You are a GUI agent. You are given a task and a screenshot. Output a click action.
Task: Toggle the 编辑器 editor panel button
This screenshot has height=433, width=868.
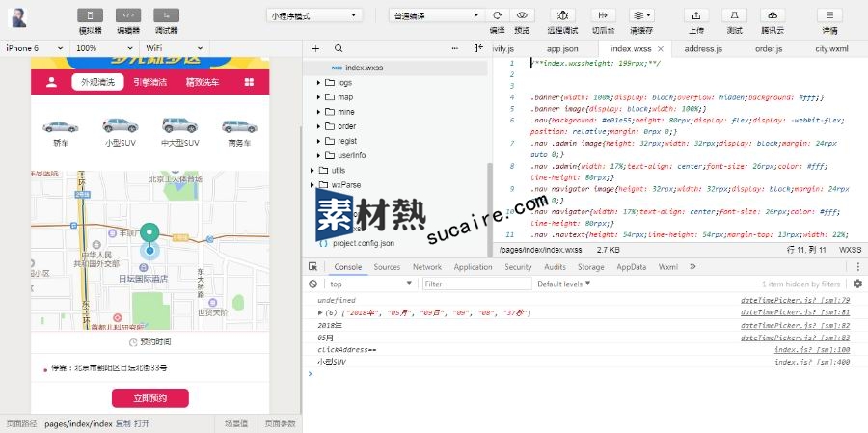(127, 15)
